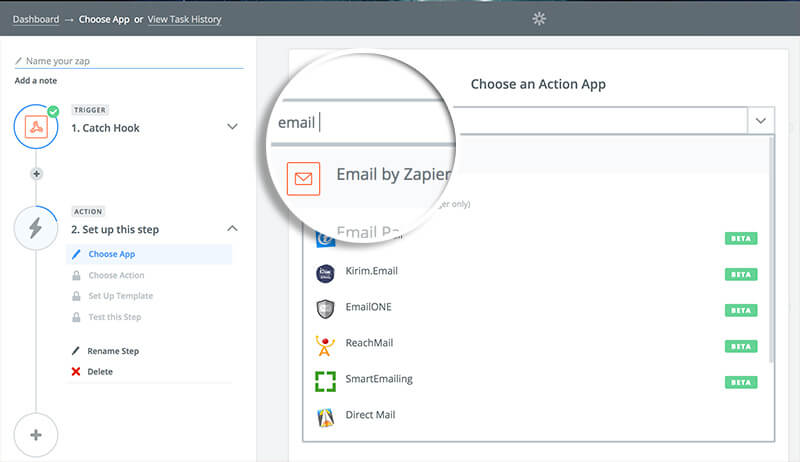Image resolution: width=800 pixels, height=462 pixels.
Task: Click the lightning bolt action step icon
Action: pyautogui.click(x=36, y=228)
